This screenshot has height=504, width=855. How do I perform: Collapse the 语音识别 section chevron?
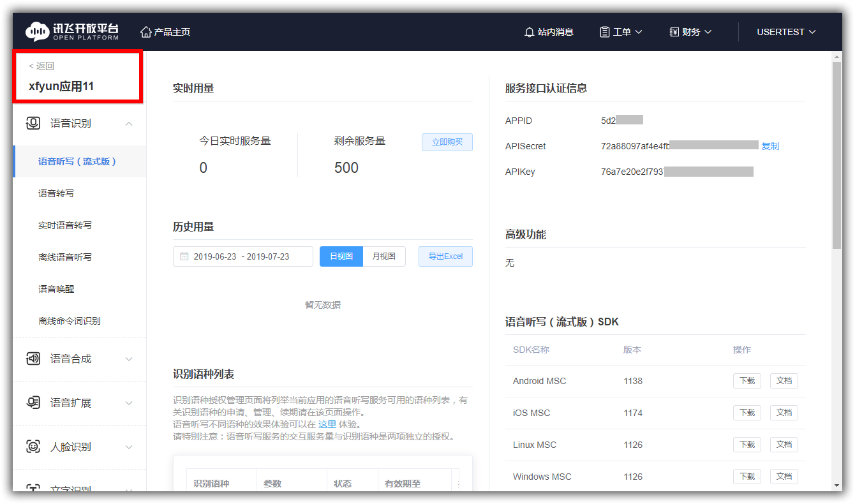(x=129, y=123)
